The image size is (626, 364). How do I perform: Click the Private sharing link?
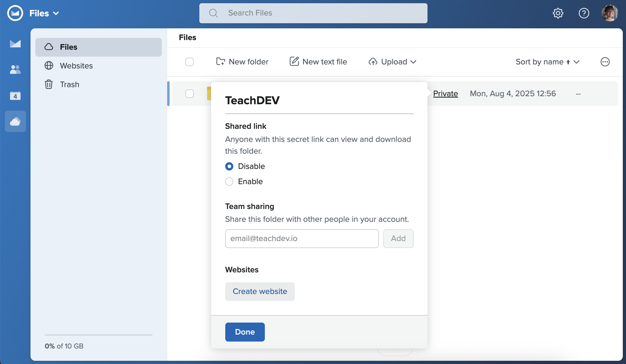coord(445,94)
